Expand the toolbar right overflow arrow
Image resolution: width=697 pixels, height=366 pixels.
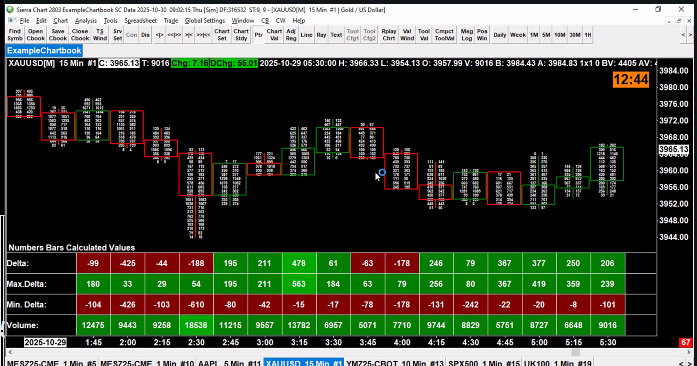pyautogui.click(x=690, y=35)
